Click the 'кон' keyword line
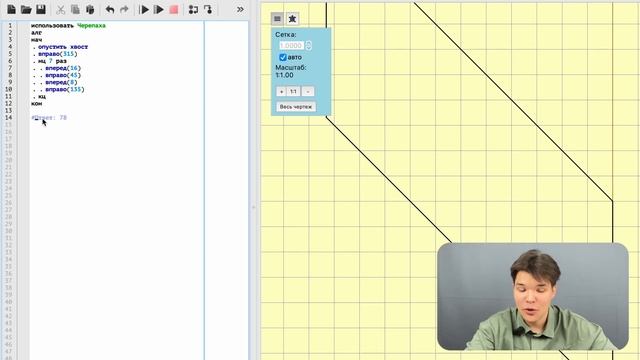 coord(37,104)
